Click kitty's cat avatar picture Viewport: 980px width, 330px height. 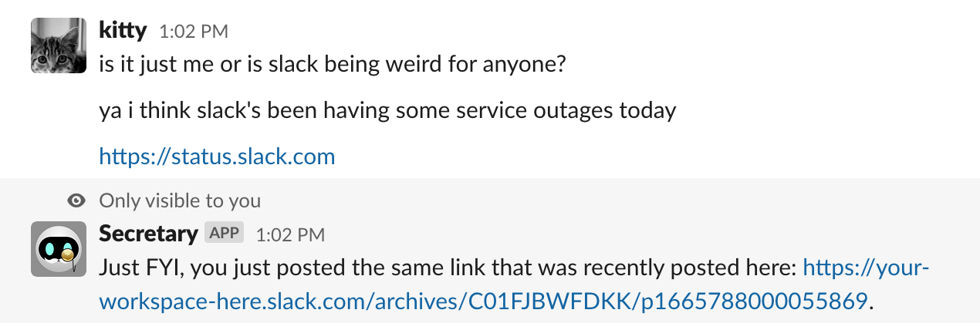click(58, 45)
